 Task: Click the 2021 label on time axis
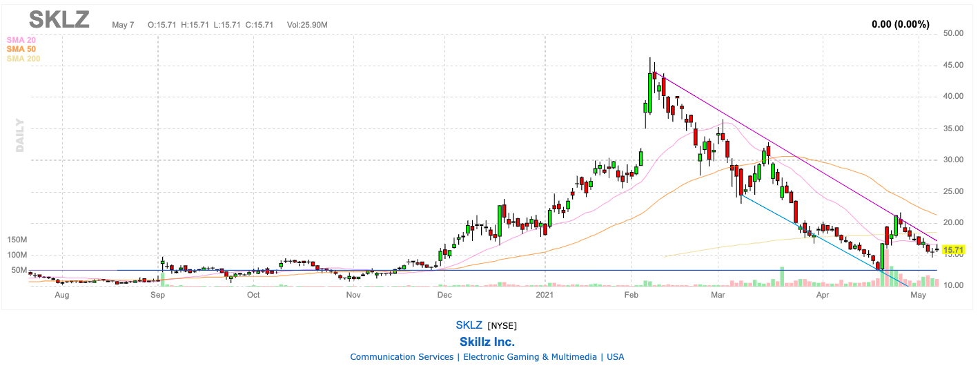(x=545, y=295)
